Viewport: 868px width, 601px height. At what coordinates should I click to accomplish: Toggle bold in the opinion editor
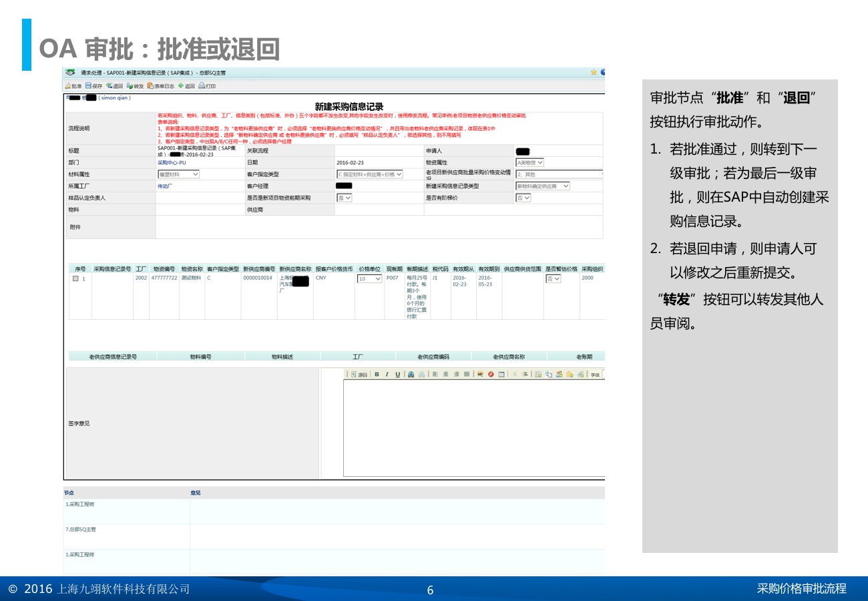click(377, 375)
